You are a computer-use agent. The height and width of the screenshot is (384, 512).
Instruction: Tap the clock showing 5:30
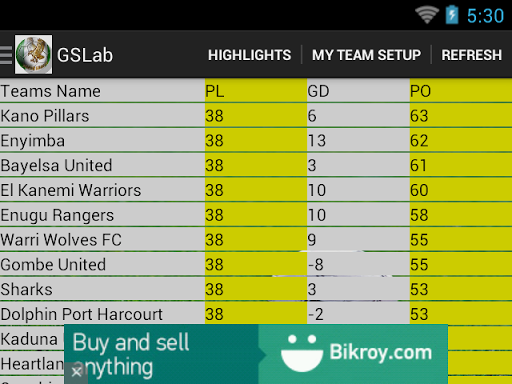pos(485,16)
